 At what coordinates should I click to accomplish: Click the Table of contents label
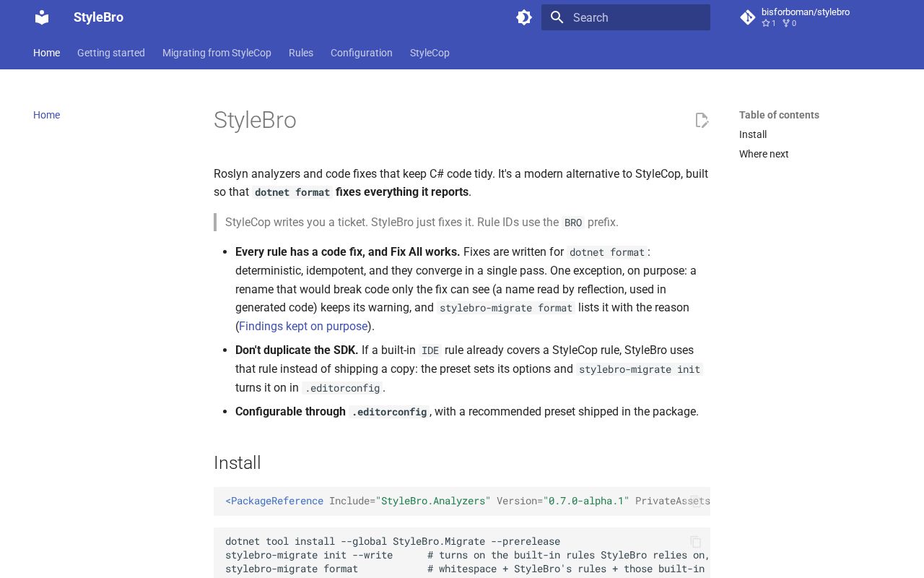click(779, 115)
